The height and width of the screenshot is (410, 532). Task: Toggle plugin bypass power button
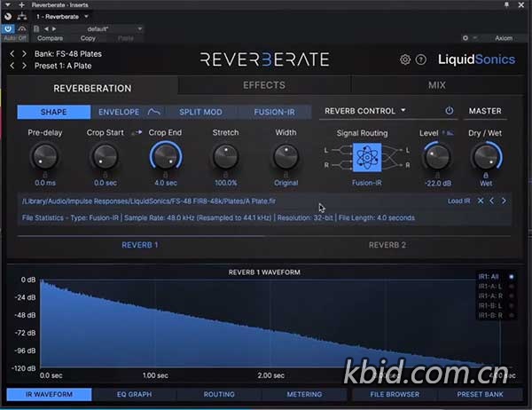8,29
